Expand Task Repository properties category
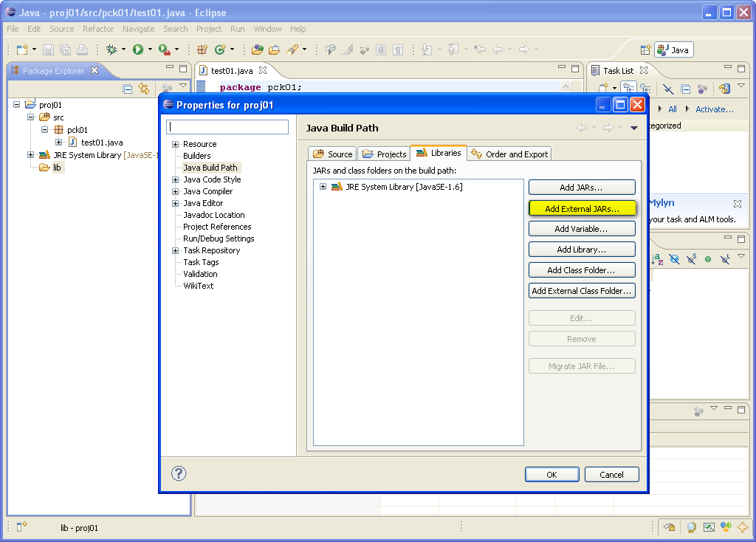Screen dimensions: 756x542 [x=176, y=251]
